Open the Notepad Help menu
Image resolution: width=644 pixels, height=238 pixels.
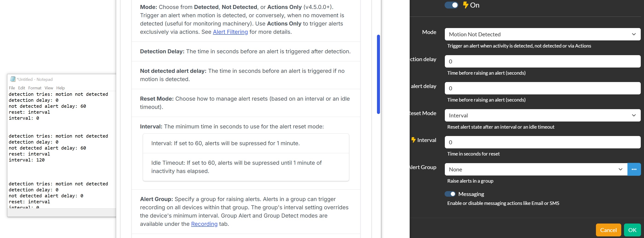pos(60,88)
